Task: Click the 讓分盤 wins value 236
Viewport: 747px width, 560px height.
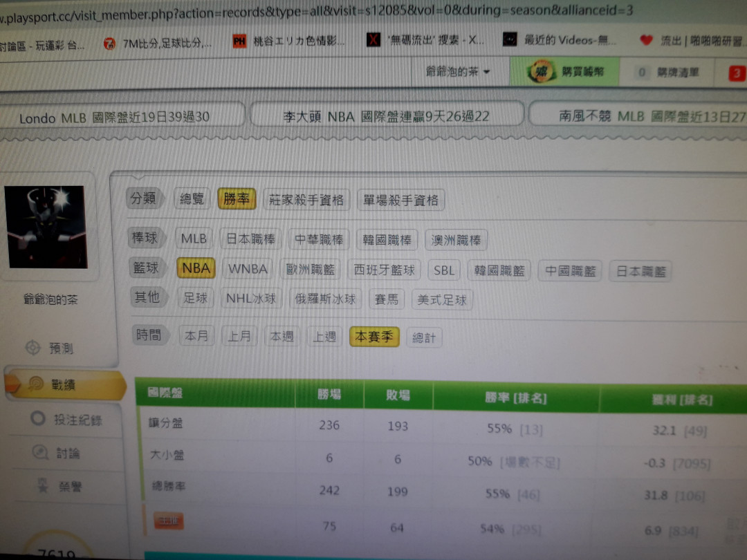Action: 329,424
